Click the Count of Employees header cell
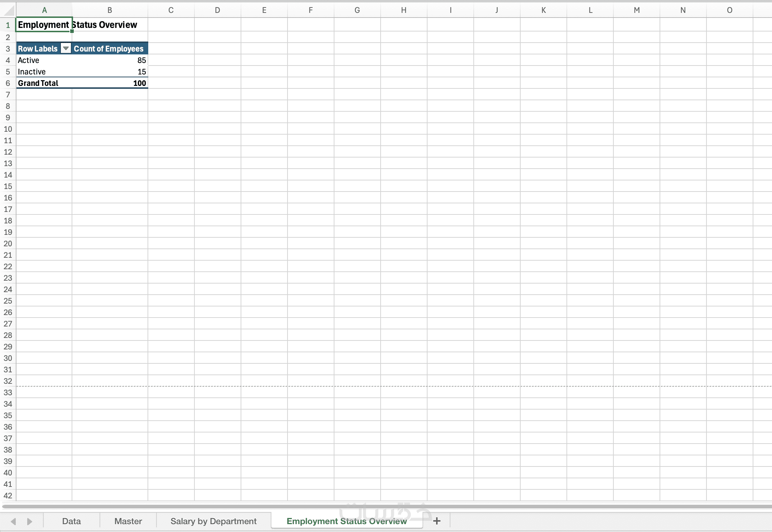This screenshot has width=772, height=532. [109, 49]
